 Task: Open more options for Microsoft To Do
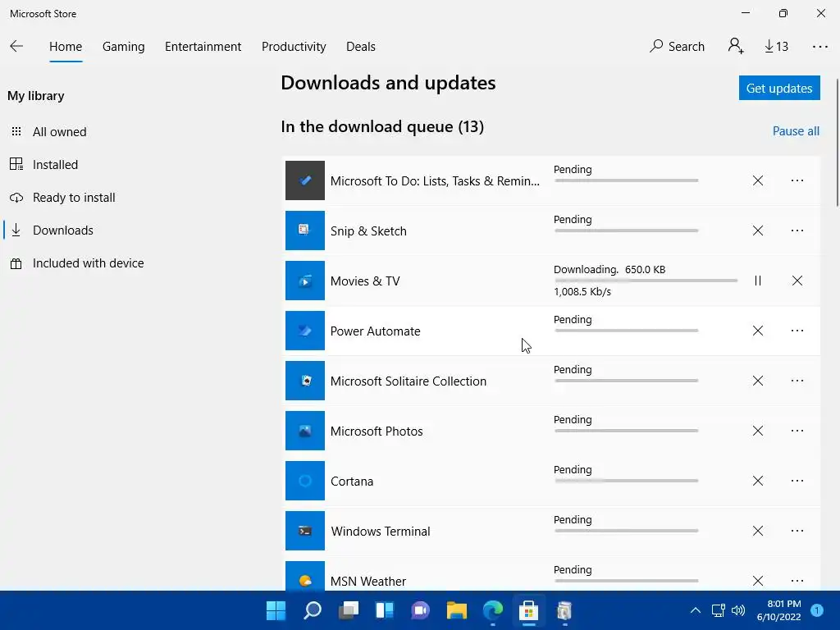[797, 180]
